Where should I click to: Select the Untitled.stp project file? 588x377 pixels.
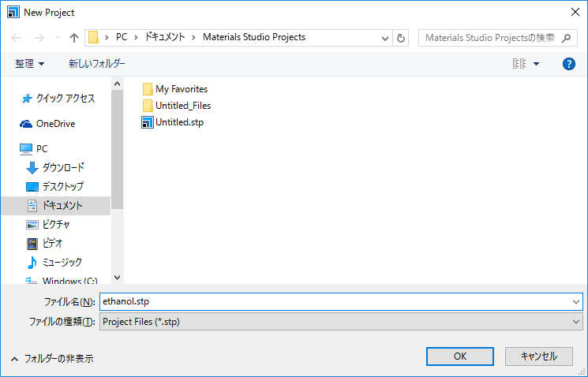(x=178, y=122)
